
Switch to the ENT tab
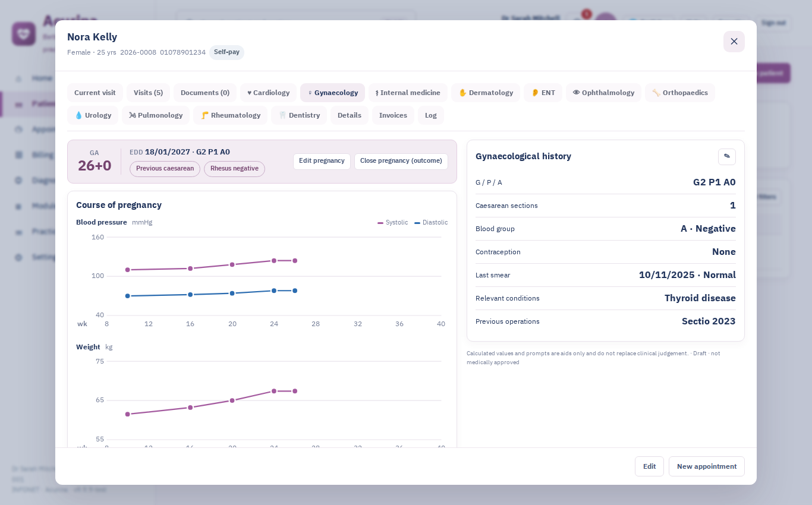tap(543, 93)
